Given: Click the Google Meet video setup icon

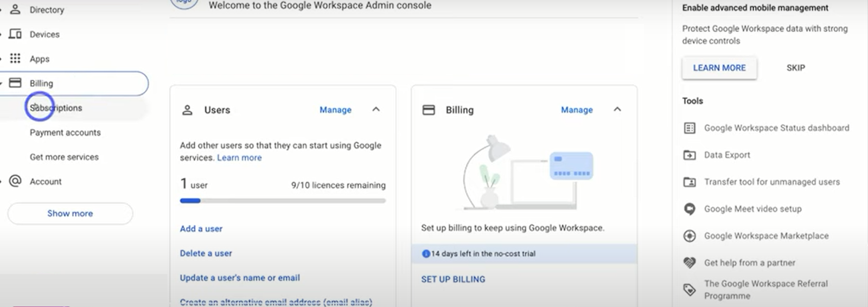Looking at the screenshot, I should pos(690,209).
